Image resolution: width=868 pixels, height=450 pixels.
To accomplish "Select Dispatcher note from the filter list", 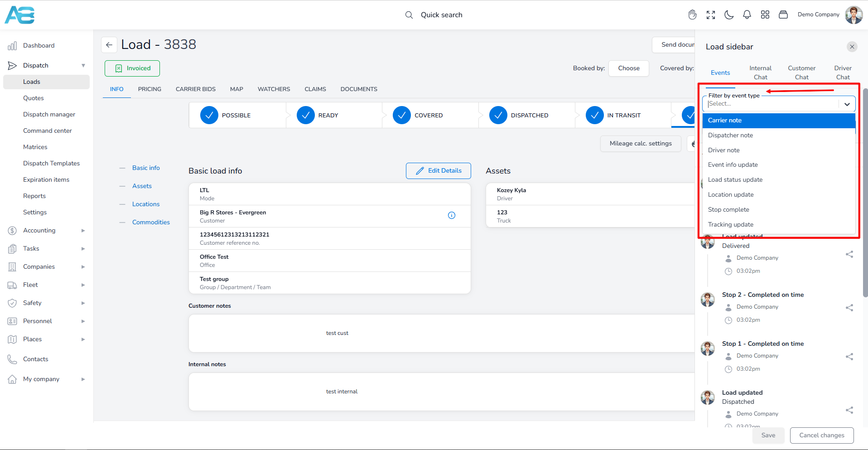I will 730,135.
